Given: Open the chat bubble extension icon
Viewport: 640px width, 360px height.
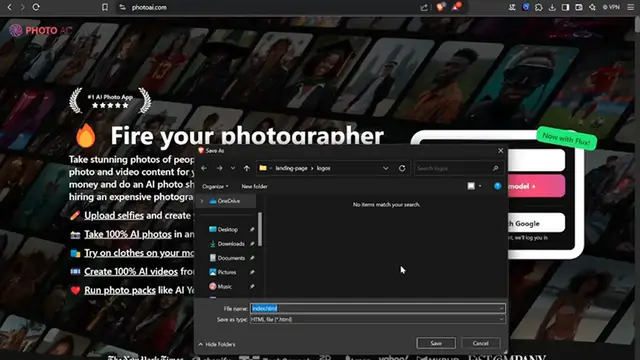Looking at the screenshot, I should pos(539,7).
